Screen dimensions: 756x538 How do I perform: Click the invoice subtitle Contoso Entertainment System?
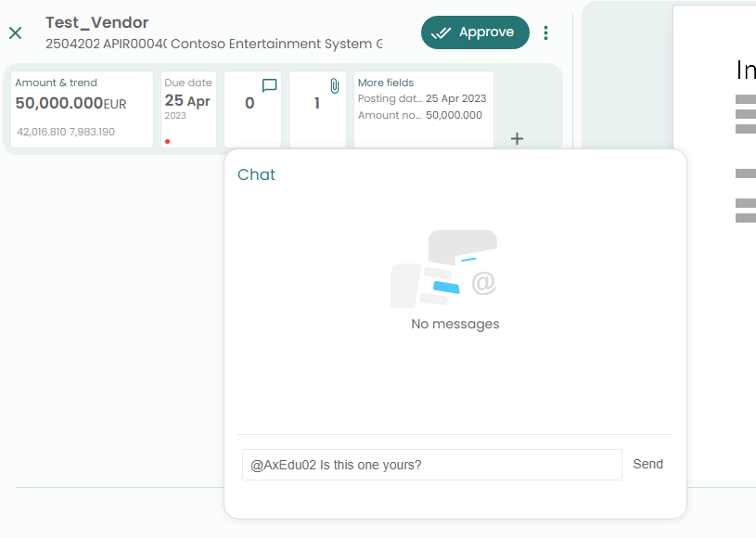276,44
